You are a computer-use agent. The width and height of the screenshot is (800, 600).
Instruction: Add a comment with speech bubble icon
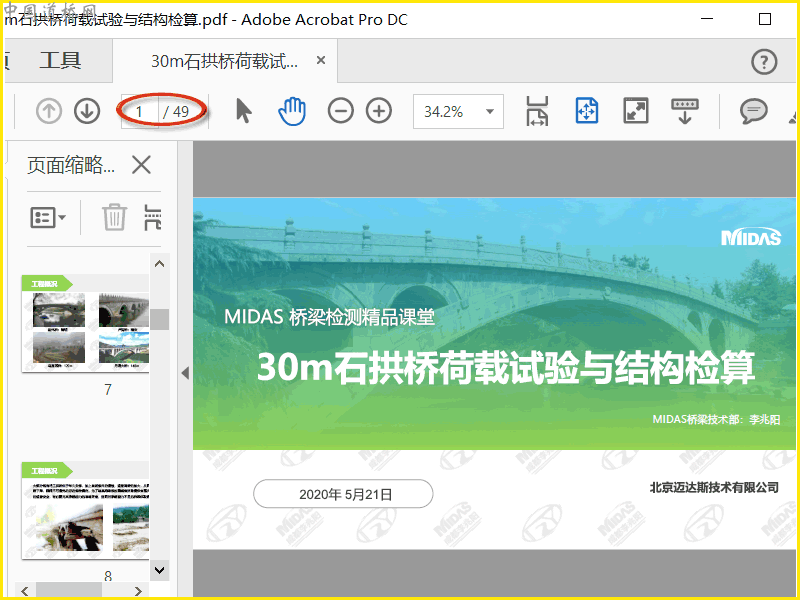[754, 111]
